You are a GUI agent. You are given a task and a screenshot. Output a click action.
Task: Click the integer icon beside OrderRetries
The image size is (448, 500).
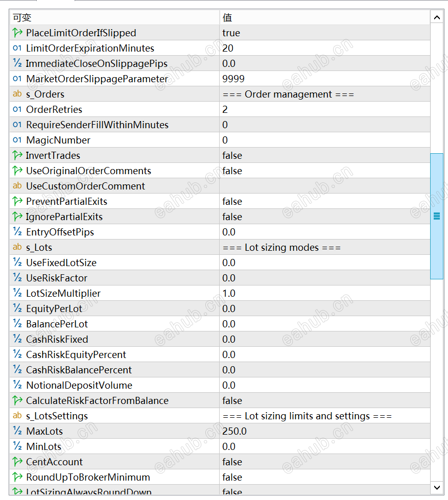17,109
